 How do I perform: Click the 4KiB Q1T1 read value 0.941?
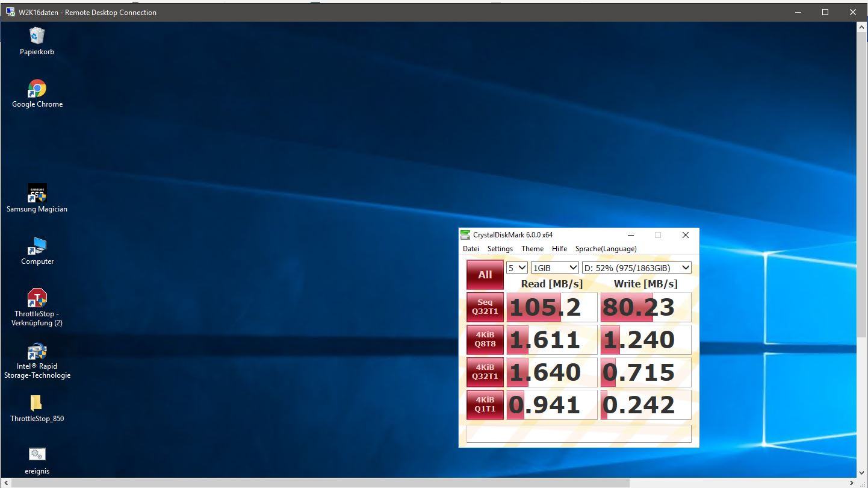tap(552, 405)
